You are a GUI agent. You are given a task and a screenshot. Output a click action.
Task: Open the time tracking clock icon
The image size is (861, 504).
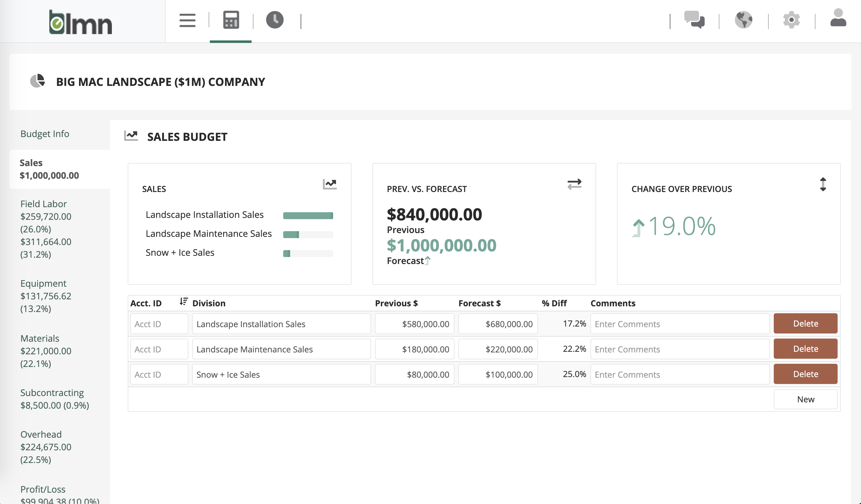[275, 20]
